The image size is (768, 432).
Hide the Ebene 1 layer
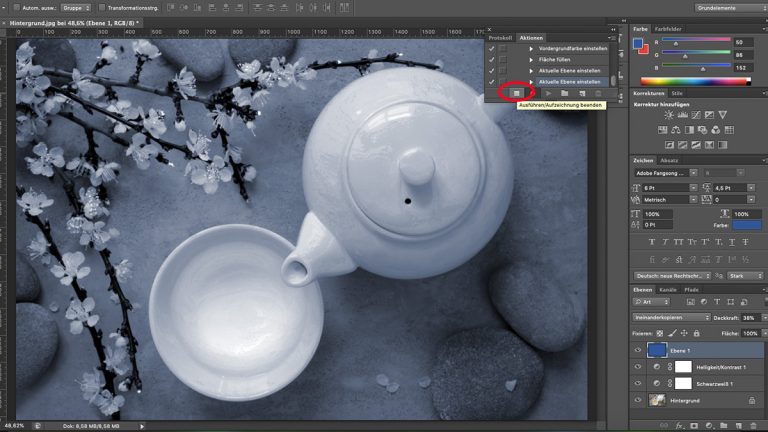639,350
